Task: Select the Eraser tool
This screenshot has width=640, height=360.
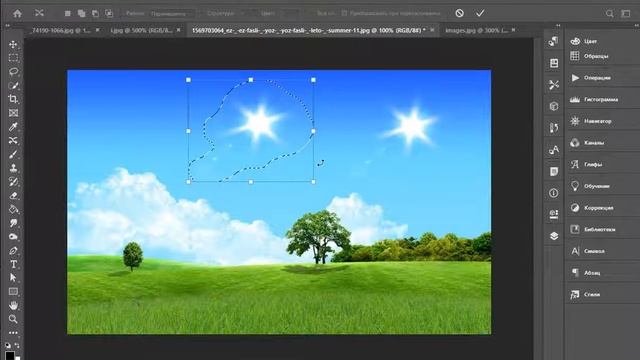Action: (x=13, y=196)
